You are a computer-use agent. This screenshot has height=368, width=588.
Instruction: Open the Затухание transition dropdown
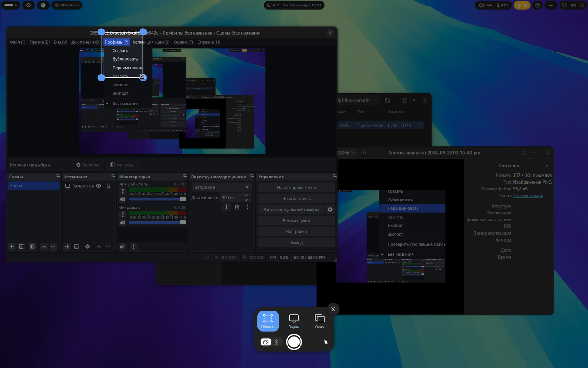222,187
